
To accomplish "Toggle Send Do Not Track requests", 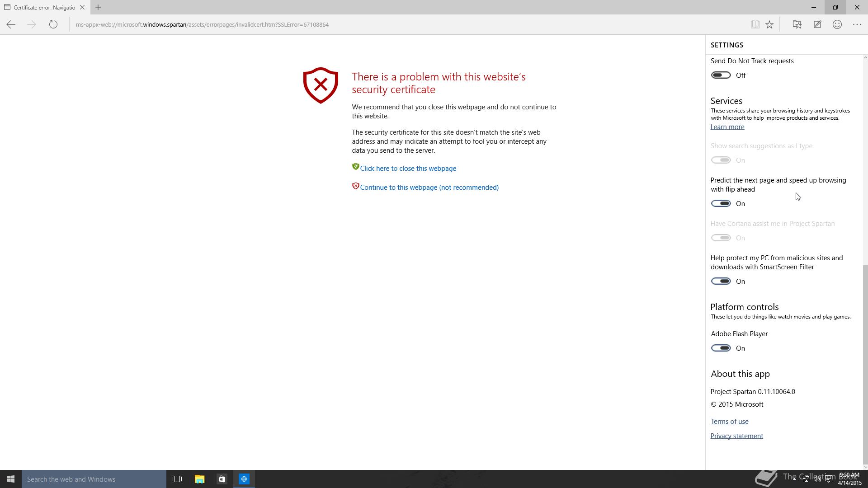I will 721,75.
